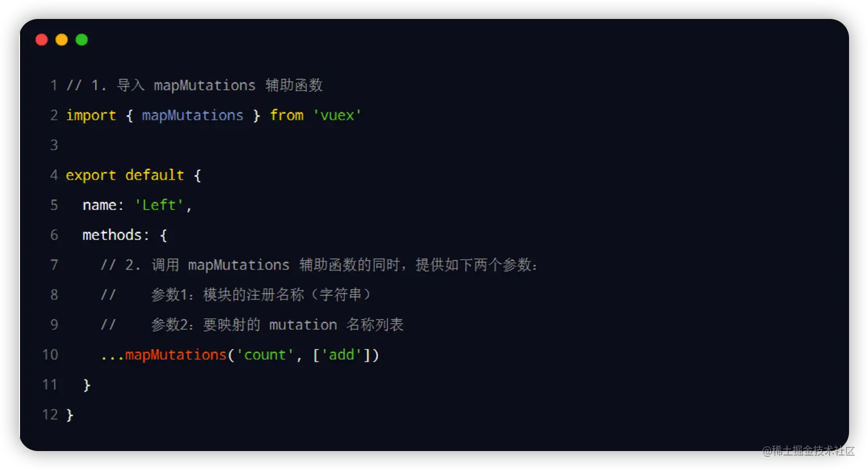Click the 'add' string in the array

tap(342, 355)
